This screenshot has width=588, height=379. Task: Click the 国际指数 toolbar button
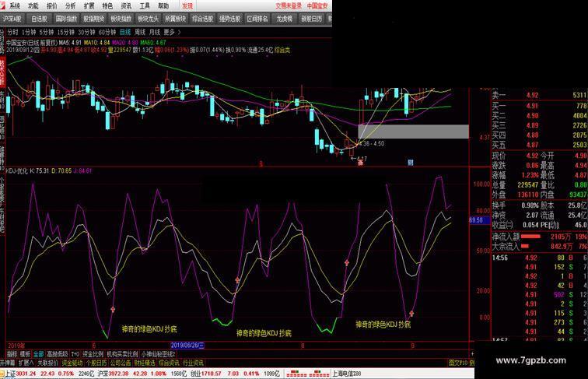pos(66,19)
